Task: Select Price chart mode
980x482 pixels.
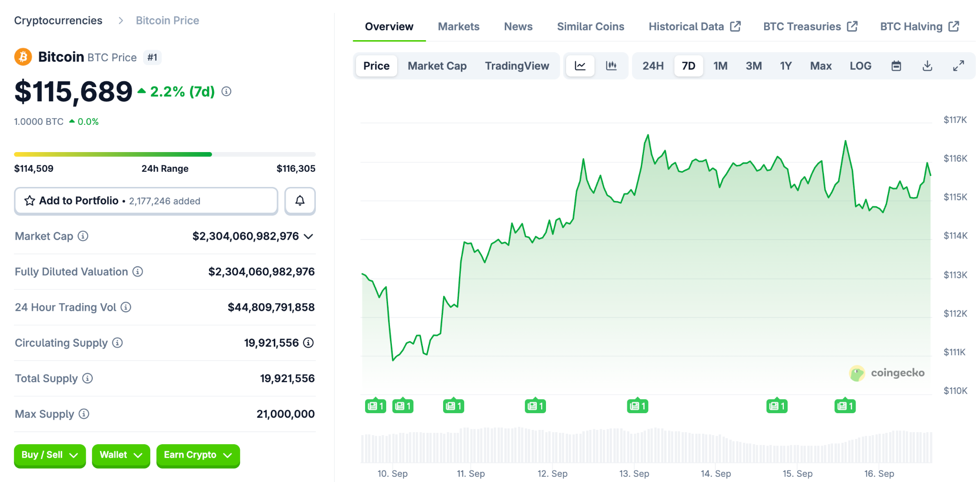Action: click(x=377, y=66)
